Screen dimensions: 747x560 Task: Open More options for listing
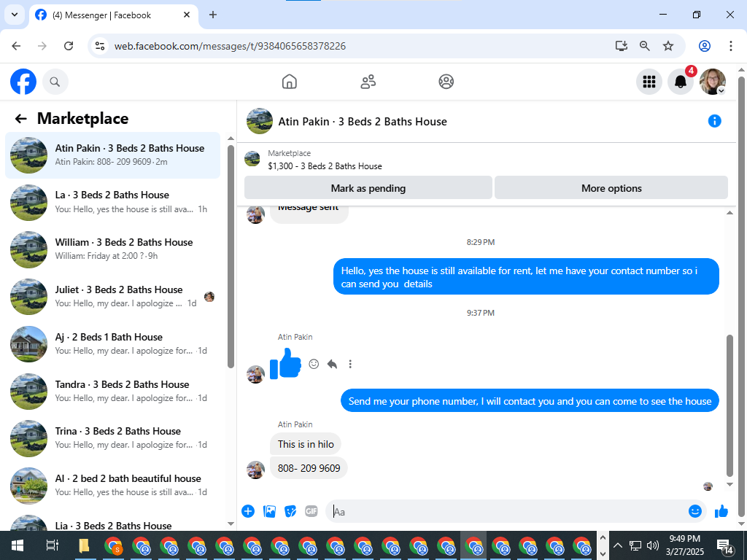611,188
